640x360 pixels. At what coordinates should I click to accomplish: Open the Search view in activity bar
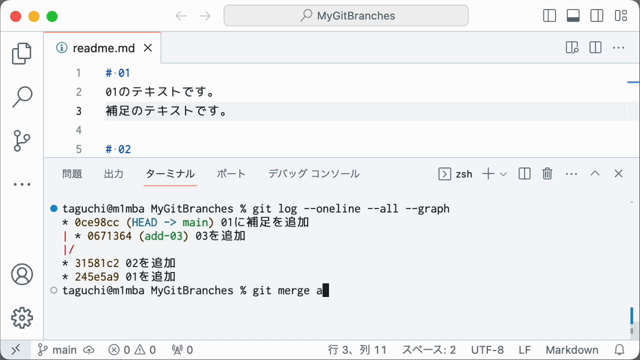22,97
